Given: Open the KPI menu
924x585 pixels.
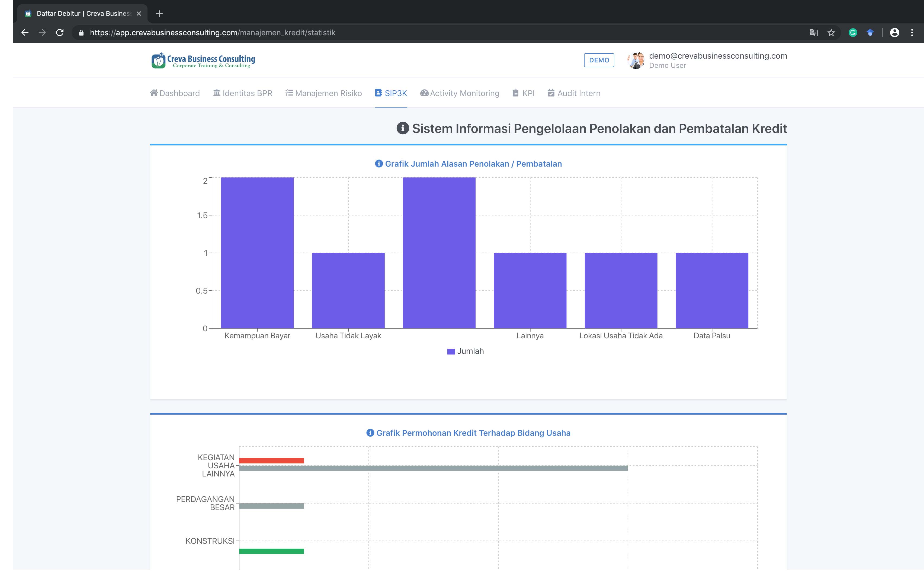Looking at the screenshot, I should coord(523,93).
